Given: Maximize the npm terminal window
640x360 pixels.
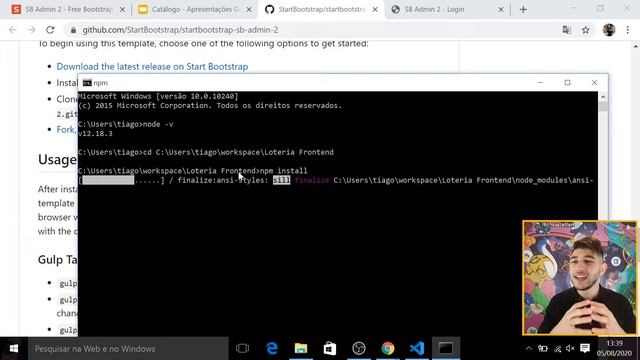Looking at the screenshot, I should pos(567,82).
